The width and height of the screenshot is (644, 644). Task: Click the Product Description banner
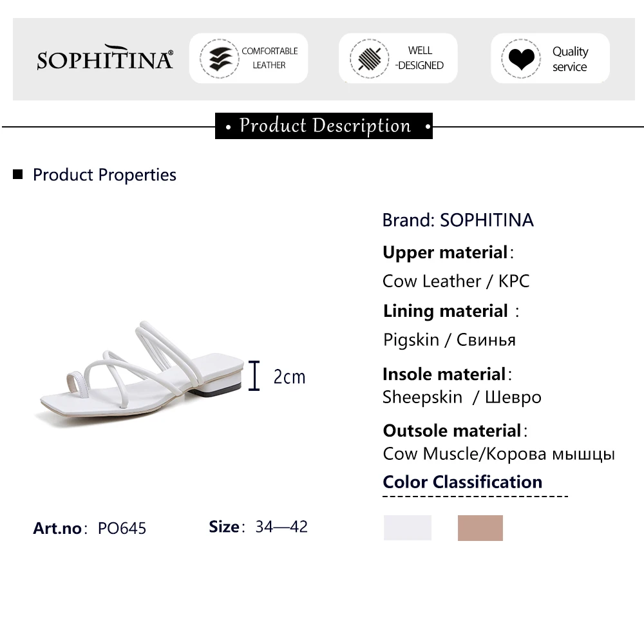pyautogui.click(x=324, y=126)
